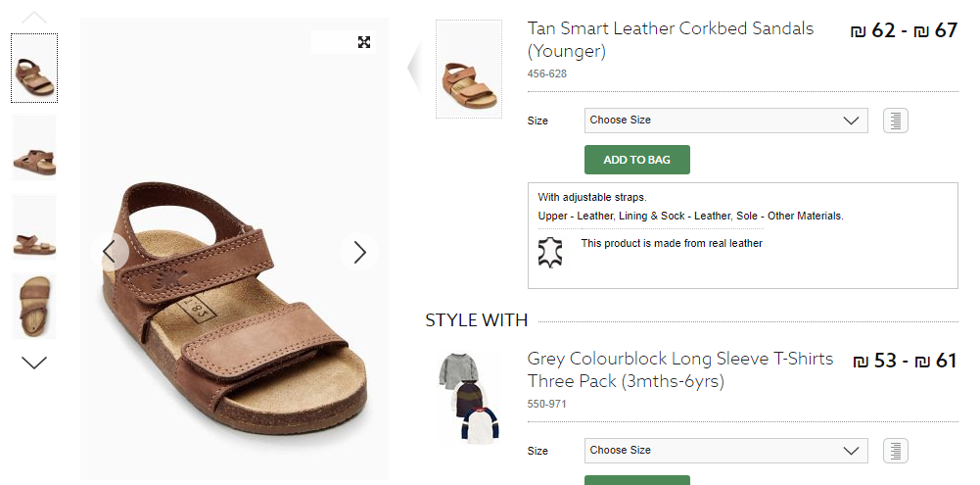Select the third sandal side-view thumbnail
The width and height of the screenshot is (980, 485).
[34, 227]
